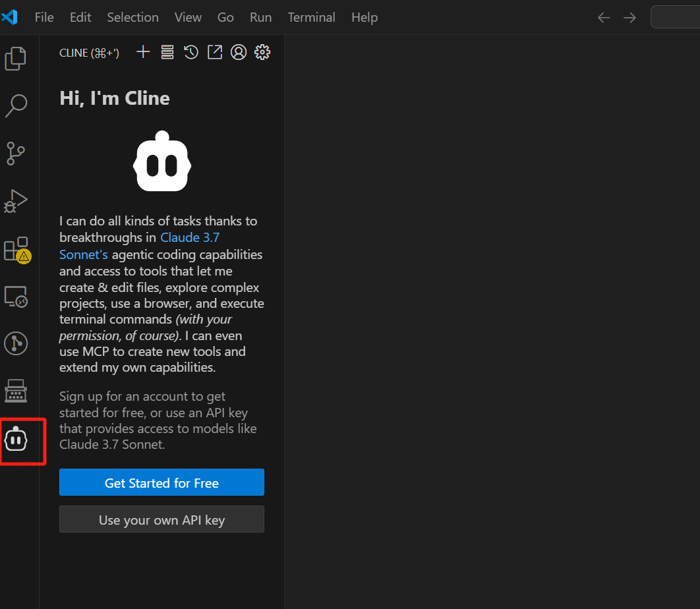
Task: Open the typewriter icon in activity bar
Action: 16,391
